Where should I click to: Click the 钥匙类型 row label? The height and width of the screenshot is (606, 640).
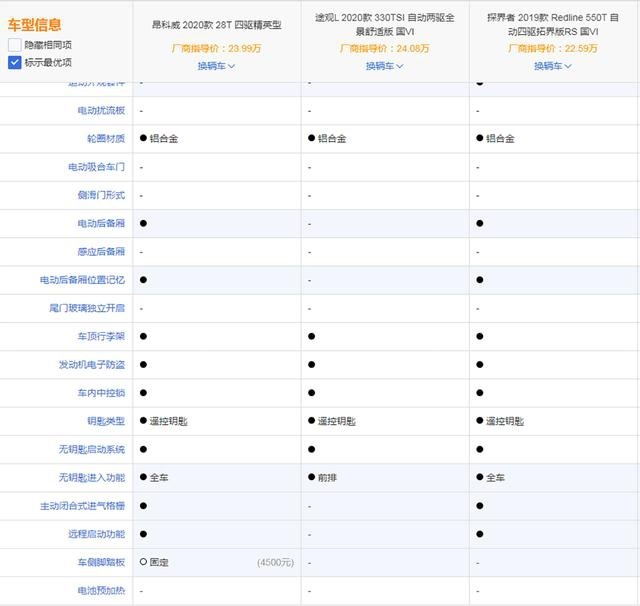106,421
